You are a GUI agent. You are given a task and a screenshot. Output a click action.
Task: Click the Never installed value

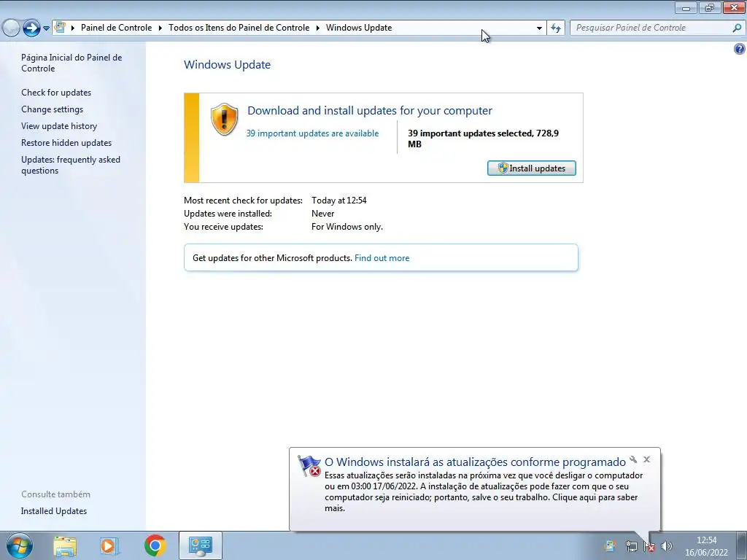pos(323,214)
